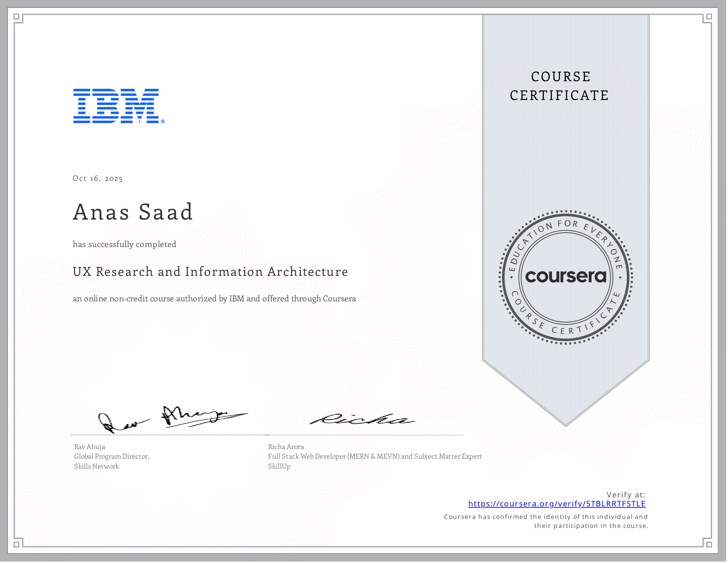Select the recipient name Anas Saad

click(133, 212)
